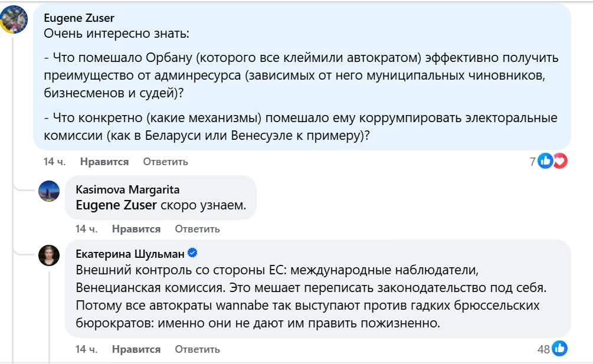This screenshot has height=364, width=593.
Task: Toggle Нравится under Екатерина Шульман's comment
Action: pos(136,349)
